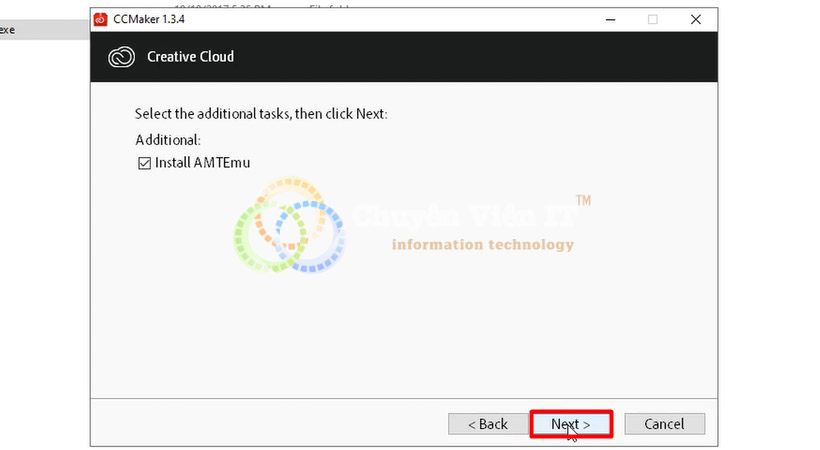This screenshot has width=820, height=450.
Task: Click the Creative Cloud logo in the header
Action: pyautogui.click(x=121, y=57)
